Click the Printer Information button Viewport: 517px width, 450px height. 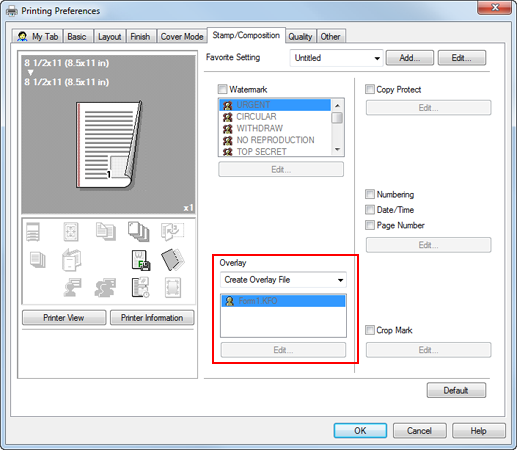coord(152,318)
